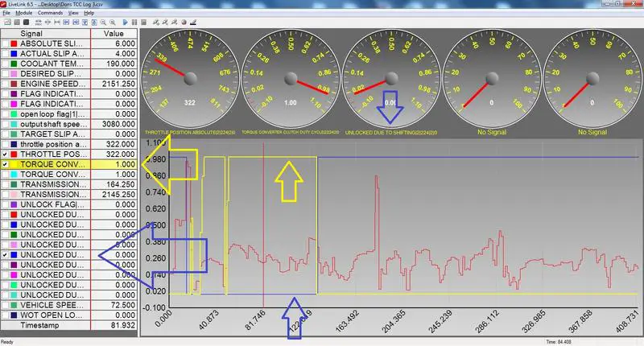Stop log playback with the stop icon
Screen dimensions: 644x346
tap(144, 23)
